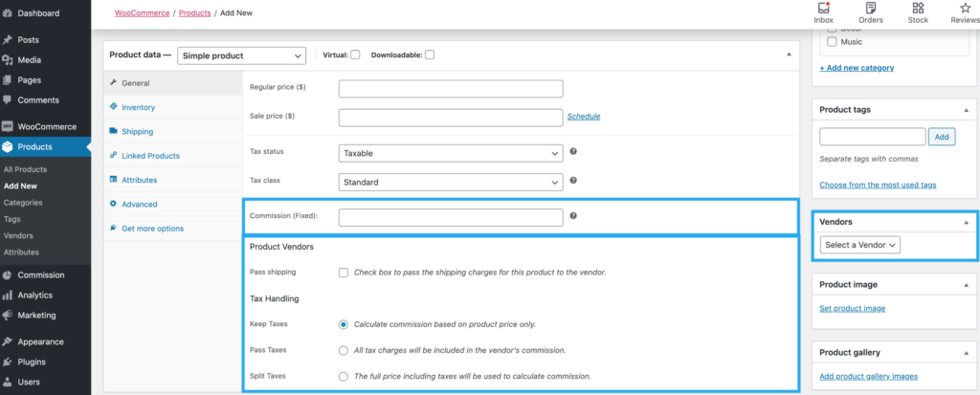Click the Products box icon in the sidebar
Viewport: 980px width, 395px height.
[8, 147]
